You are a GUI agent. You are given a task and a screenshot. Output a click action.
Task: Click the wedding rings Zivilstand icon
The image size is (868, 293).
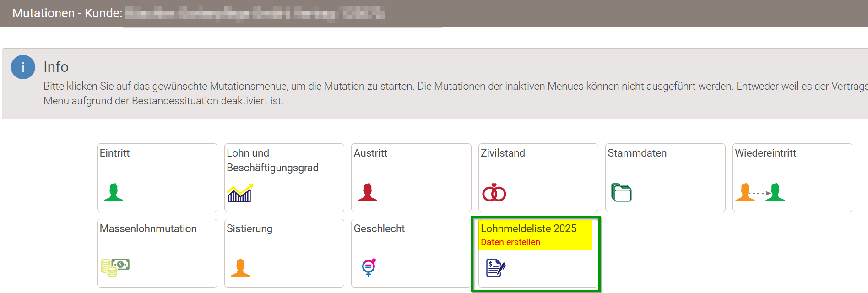[x=494, y=193]
